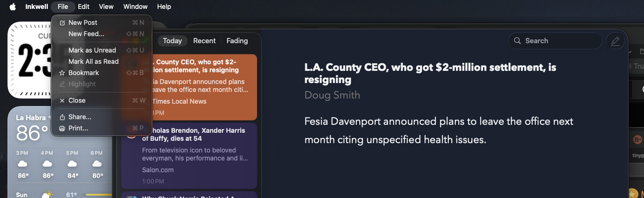Screen dimensions: 644x198
Task: Click the Close X icon in File menu
Action: point(62,100)
